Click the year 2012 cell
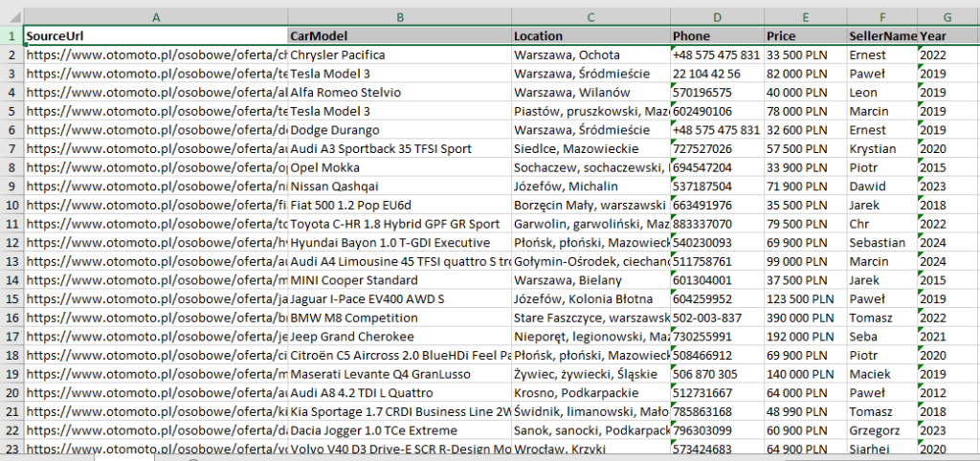 (947, 392)
